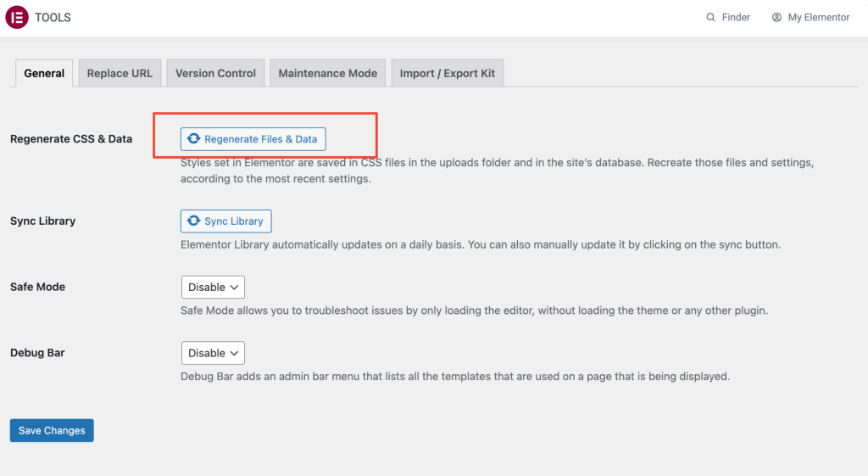Go to the Maintenance Mode tab
This screenshot has height=476, width=868.
click(x=327, y=73)
